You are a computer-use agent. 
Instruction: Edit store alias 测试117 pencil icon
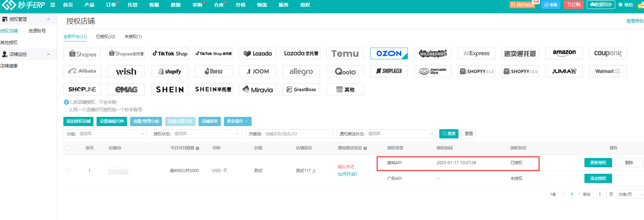314,171
